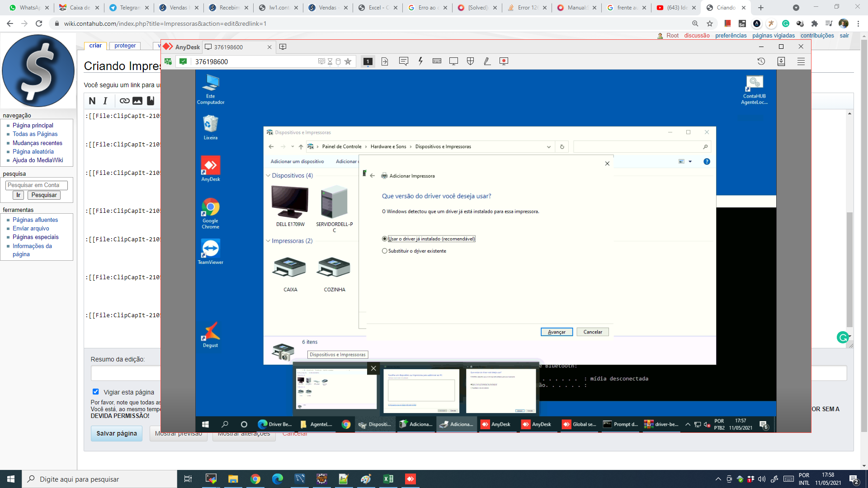868x488 pixels.
Task: Click the wiki embedded image icon
Action: point(137,101)
